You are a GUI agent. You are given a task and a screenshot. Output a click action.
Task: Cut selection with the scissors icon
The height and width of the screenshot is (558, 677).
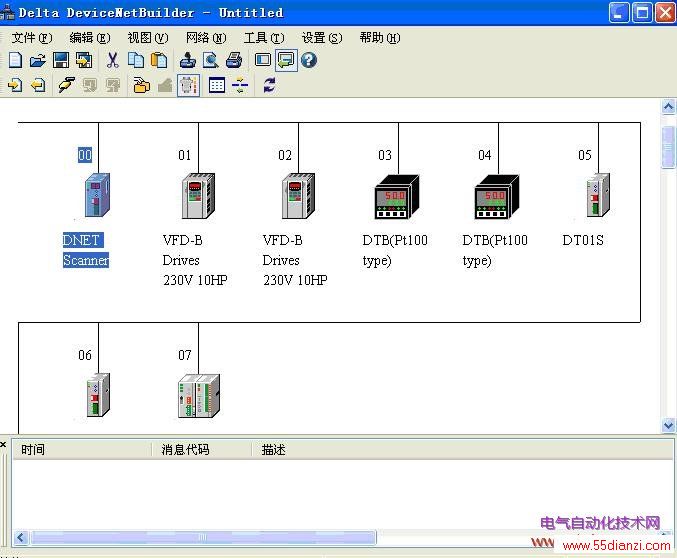pyautogui.click(x=113, y=60)
